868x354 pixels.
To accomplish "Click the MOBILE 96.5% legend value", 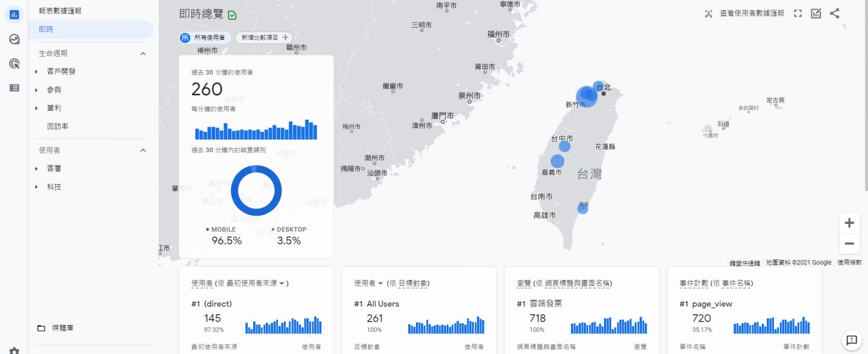I will click(x=227, y=241).
